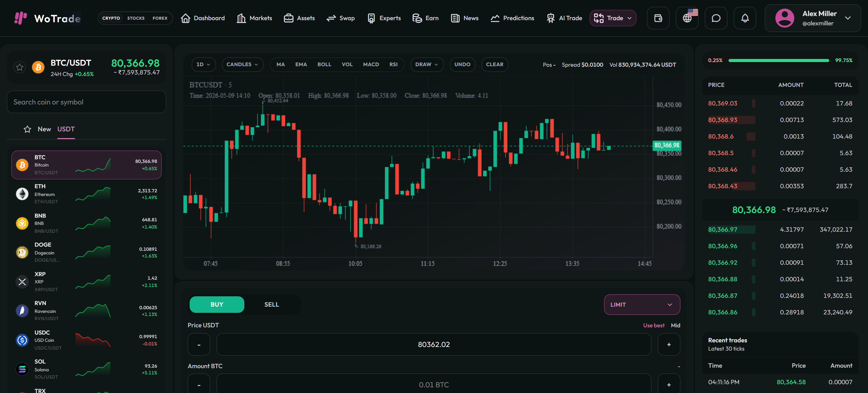This screenshot has height=393, width=868.
Task: Click the WoTrade logo icon
Action: 20,18
